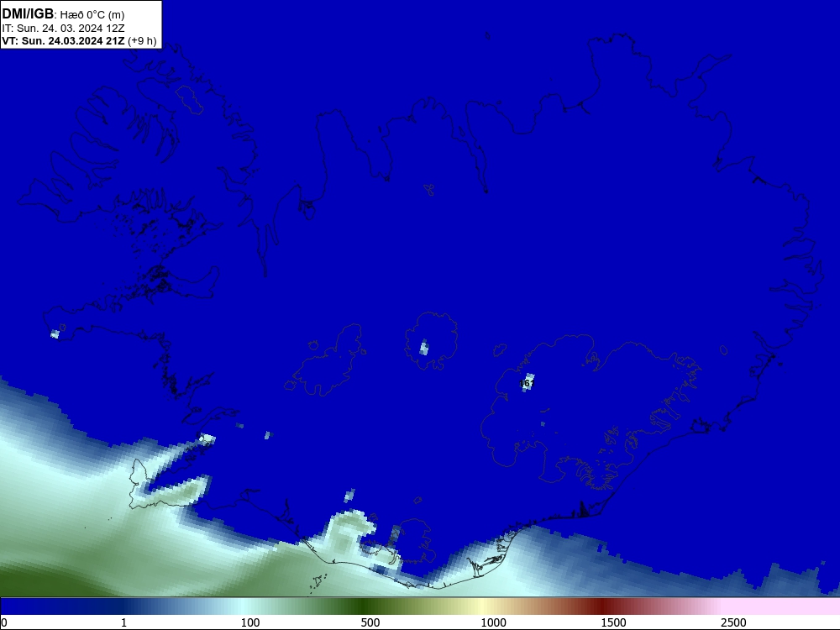This screenshot has width=840, height=630.
Task: Click the 'Hæð 0°C (m)' label
Action: point(92,14)
